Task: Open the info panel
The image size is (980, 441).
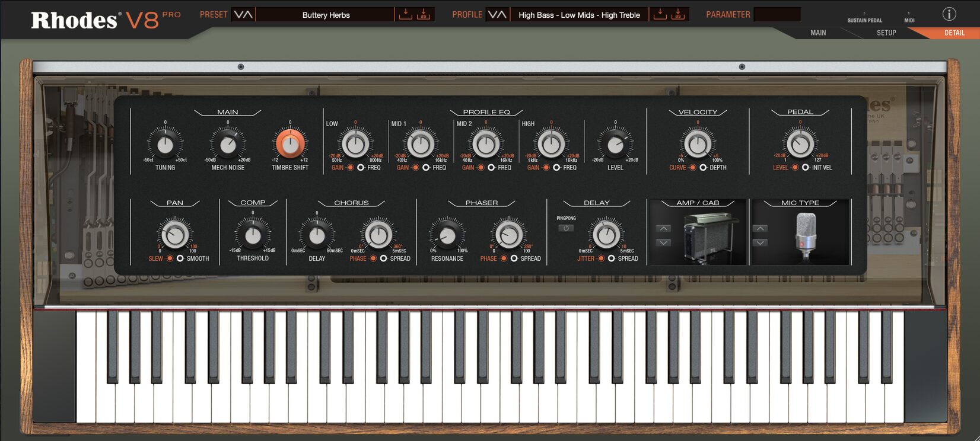Action: [949, 14]
